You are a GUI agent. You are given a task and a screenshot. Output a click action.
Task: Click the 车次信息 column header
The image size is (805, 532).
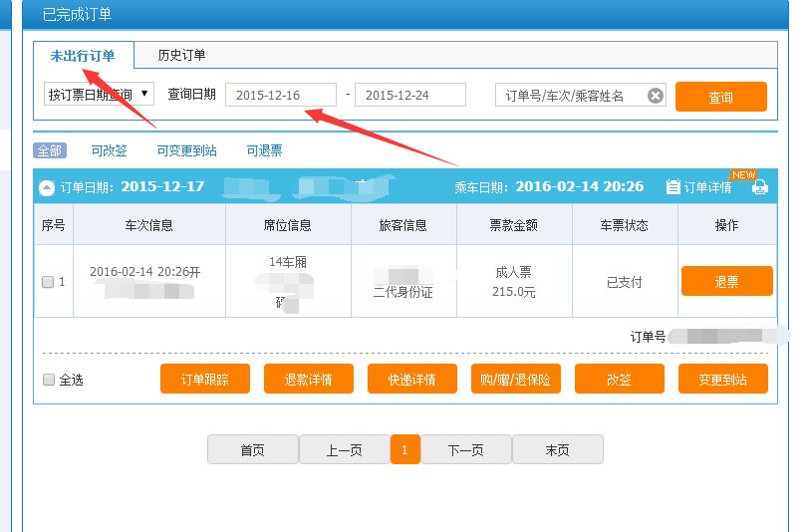148,225
